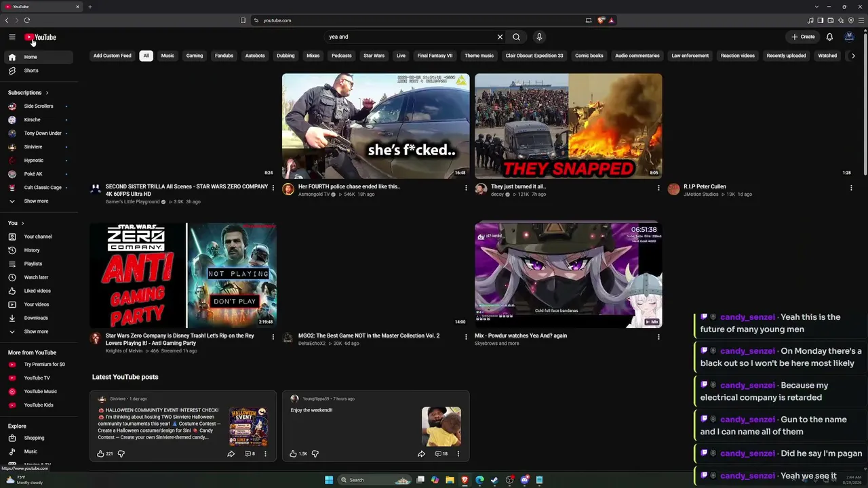
Task: Open options menu for the Siniviere post
Action: pyautogui.click(x=265, y=453)
